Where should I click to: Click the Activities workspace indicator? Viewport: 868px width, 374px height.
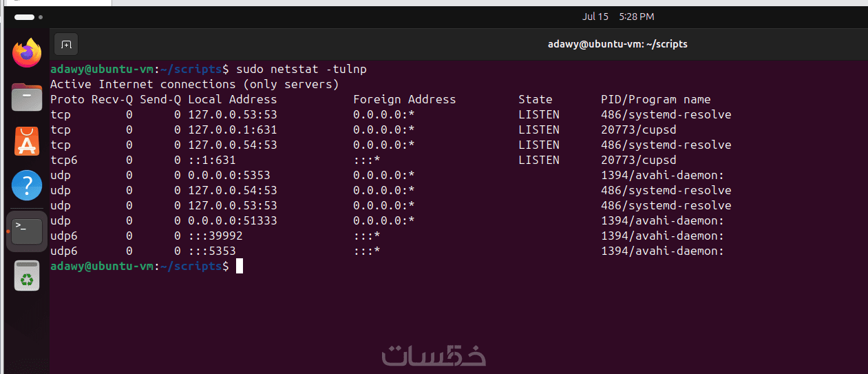[x=28, y=16]
